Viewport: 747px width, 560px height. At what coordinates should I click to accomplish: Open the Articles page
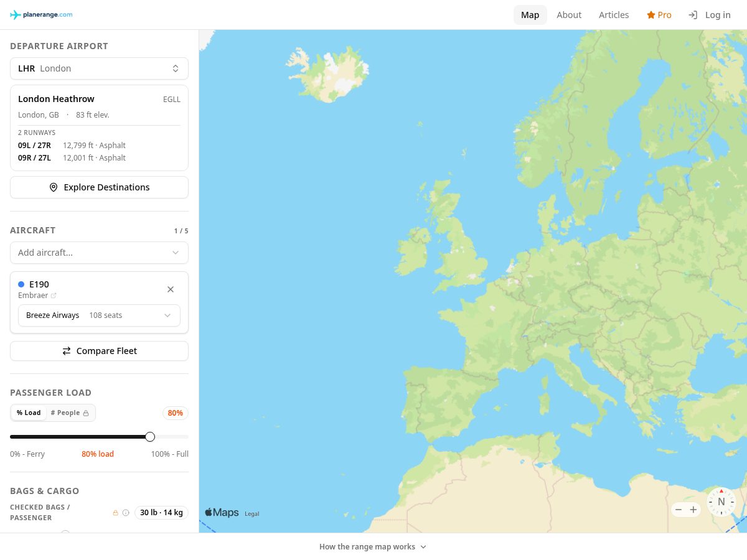[614, 15]
